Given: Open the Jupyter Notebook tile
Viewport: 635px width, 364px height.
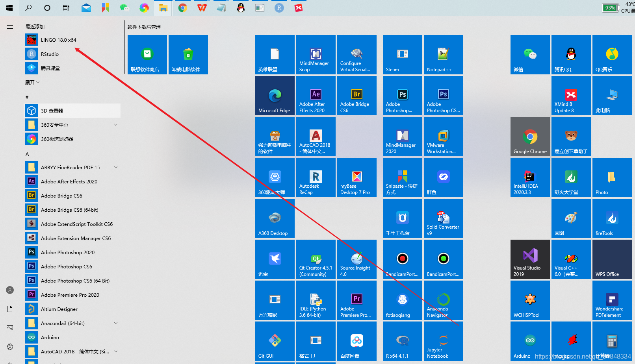Looking at the screenshot, I should [x=444, y=341].
